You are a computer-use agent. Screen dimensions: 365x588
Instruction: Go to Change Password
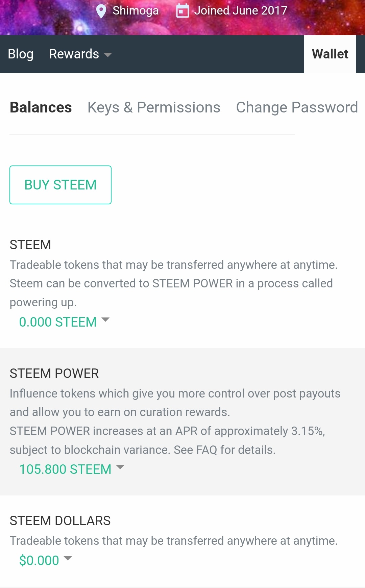(297, 107)
